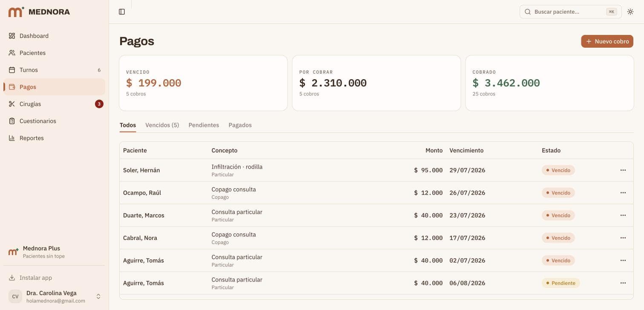Open actions menu for Duarte, Marcos row
This screenshot has width=644, height=310.
[x=623, y=215]
